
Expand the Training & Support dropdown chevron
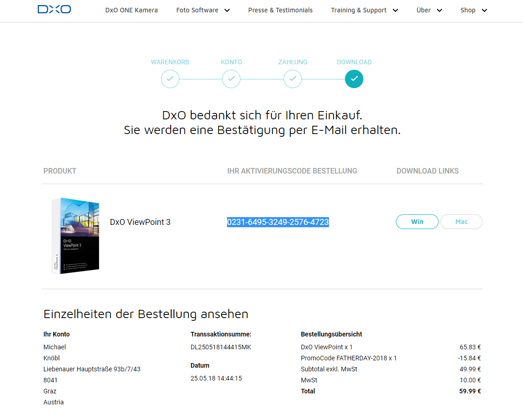(395, 11)
